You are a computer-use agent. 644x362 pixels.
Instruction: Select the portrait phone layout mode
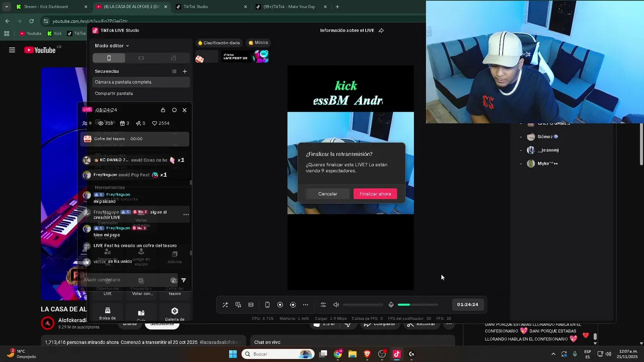[109, 58]
